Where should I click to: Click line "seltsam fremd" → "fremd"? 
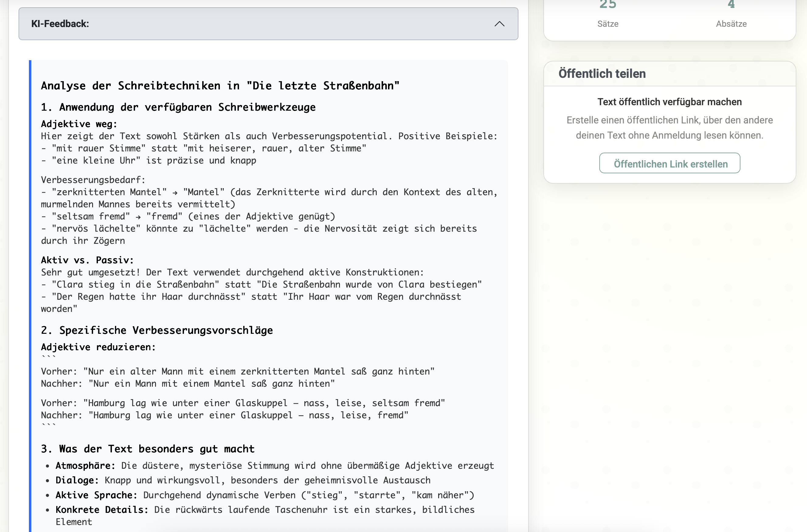point(188,216)
